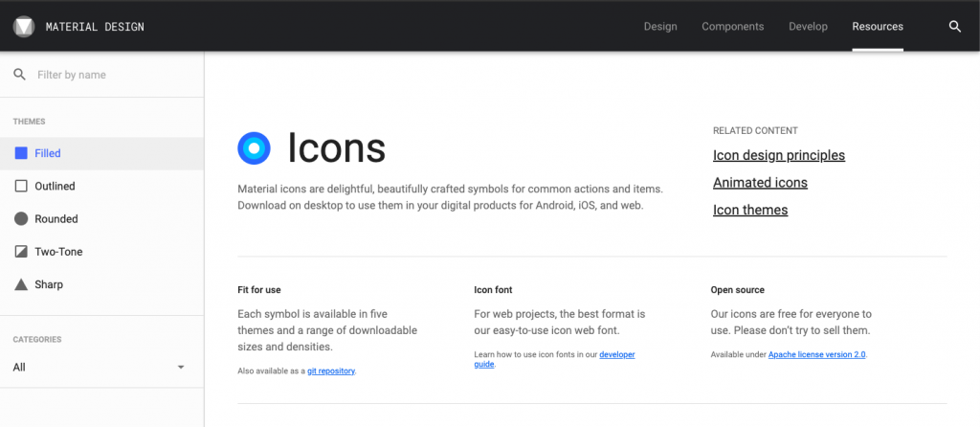Click the blue Filled square icon
The height and width of the screenshot is (427, 980).
point(21,153)
